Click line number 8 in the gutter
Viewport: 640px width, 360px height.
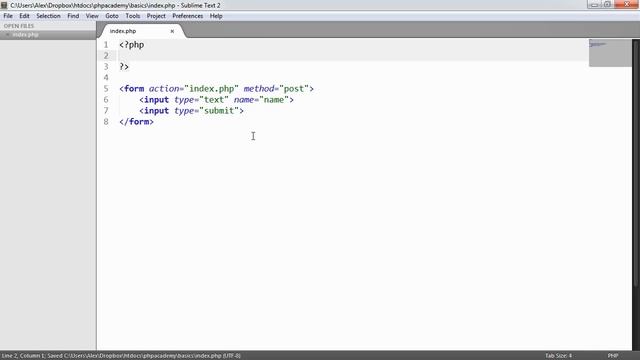[x=106, y=122]
